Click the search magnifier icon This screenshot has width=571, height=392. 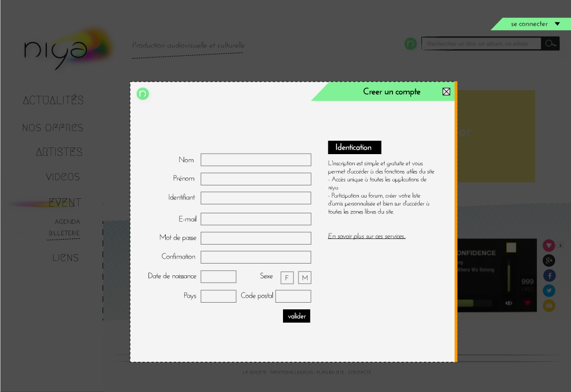coord(550,44)
